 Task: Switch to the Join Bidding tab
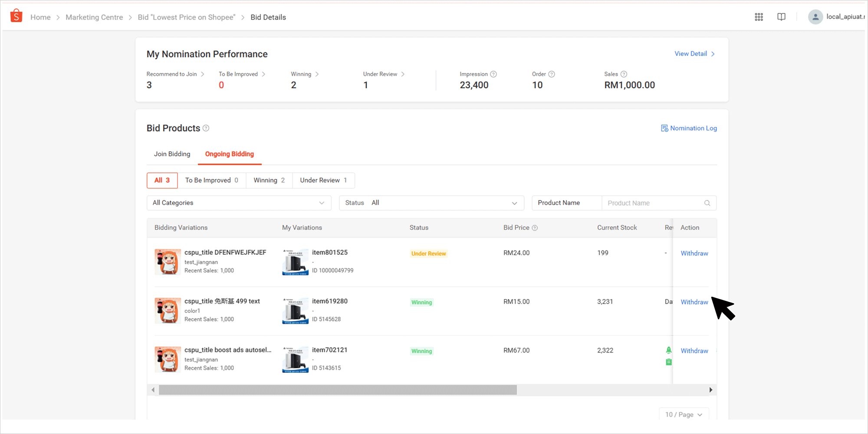coord(172,154)
